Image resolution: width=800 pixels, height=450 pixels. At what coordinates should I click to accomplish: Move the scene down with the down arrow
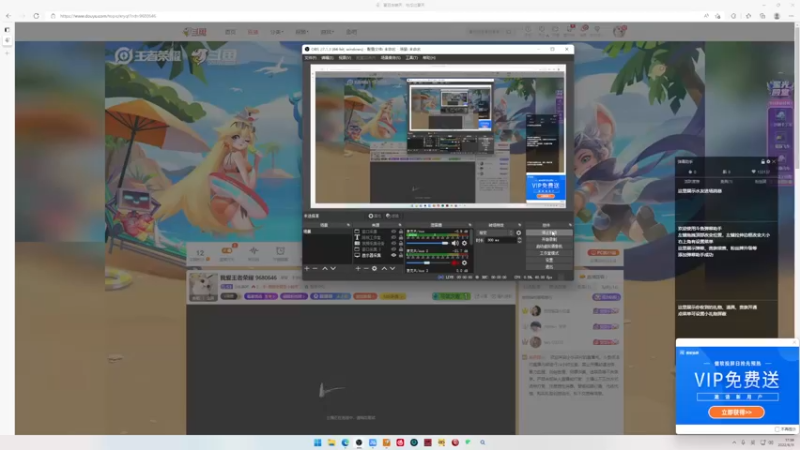pyautogui.click(x=333, y=268)
